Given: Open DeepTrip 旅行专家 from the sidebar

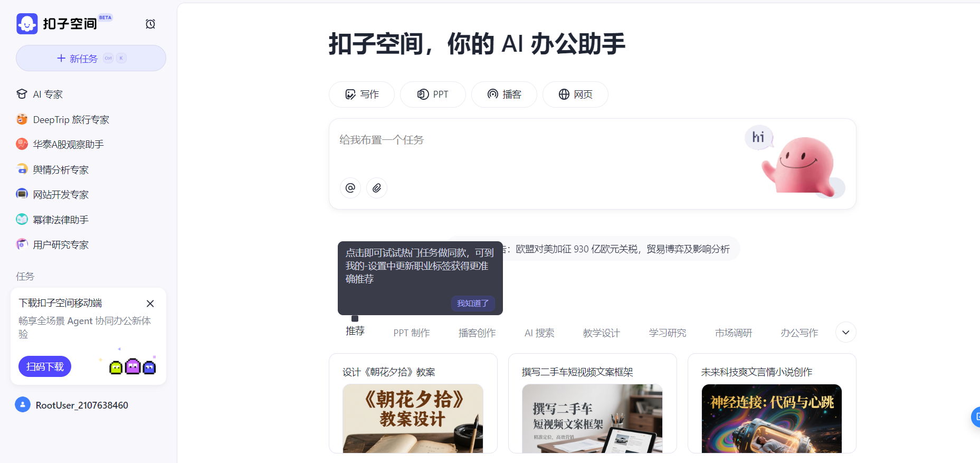Looking at the screenshot, I should coord(71,120).
